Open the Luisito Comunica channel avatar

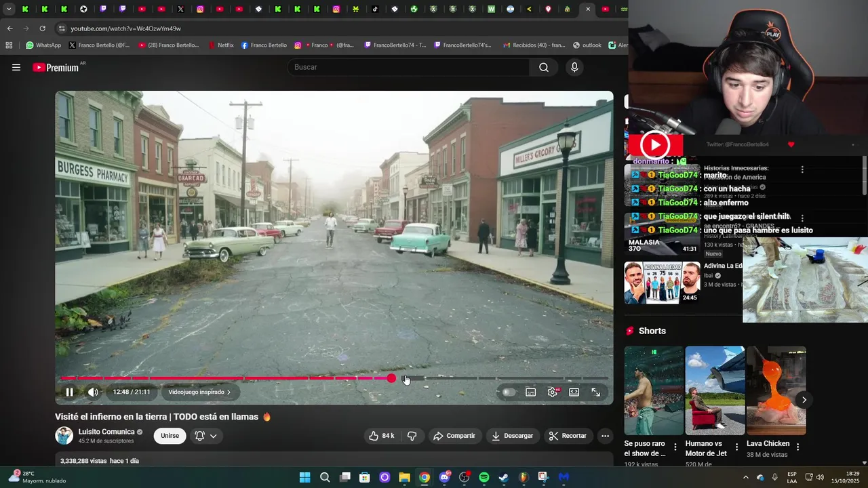pyautogui.click(x=64, y=436)
